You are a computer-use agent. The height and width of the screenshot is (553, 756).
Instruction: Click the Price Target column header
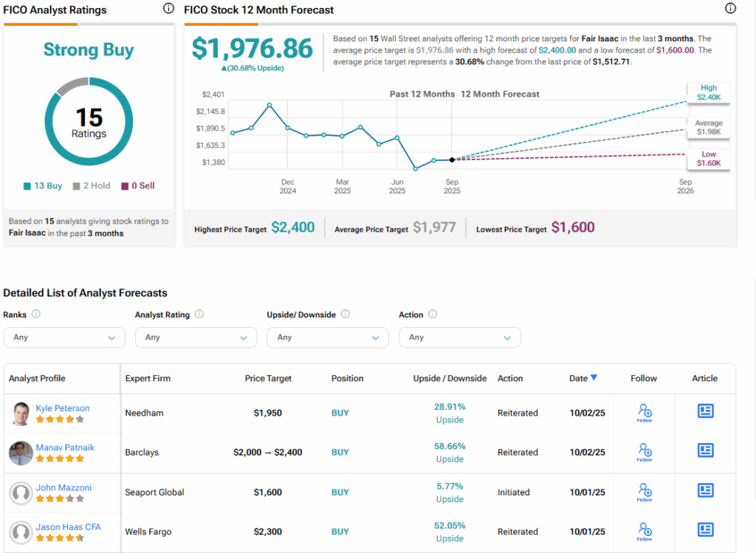tap(268, 378)
